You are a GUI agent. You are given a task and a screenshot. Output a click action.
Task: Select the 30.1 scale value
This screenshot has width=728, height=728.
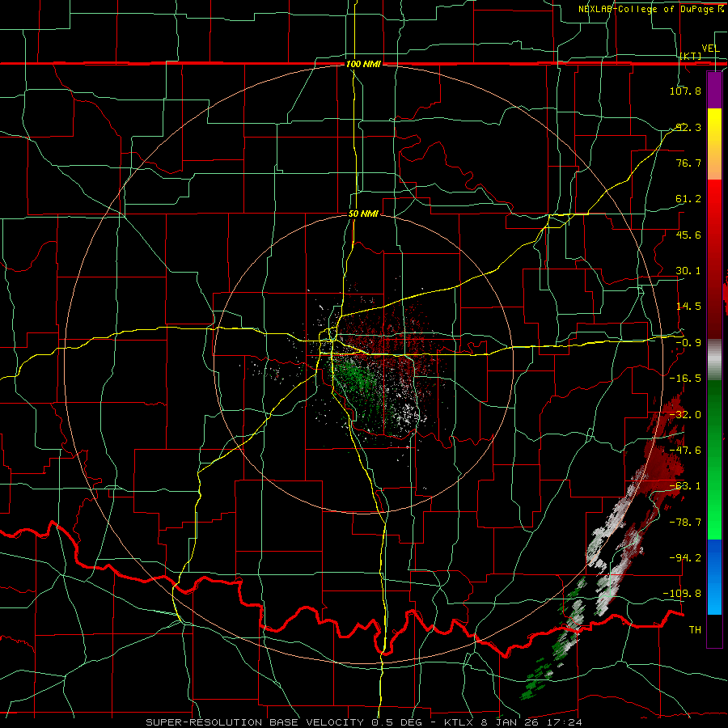(688, 271)
